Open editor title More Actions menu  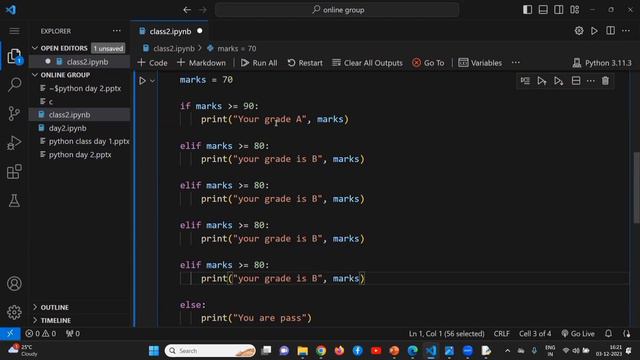pos(626,31)
